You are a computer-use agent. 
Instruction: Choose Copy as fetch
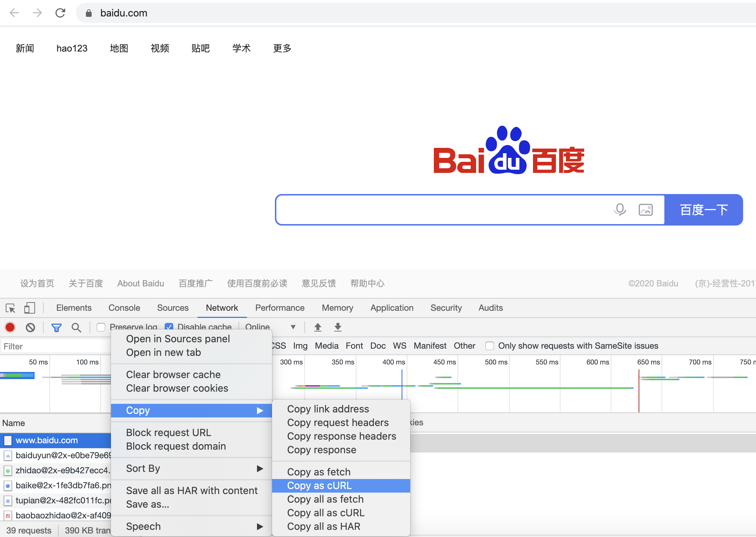coord(341,472)
